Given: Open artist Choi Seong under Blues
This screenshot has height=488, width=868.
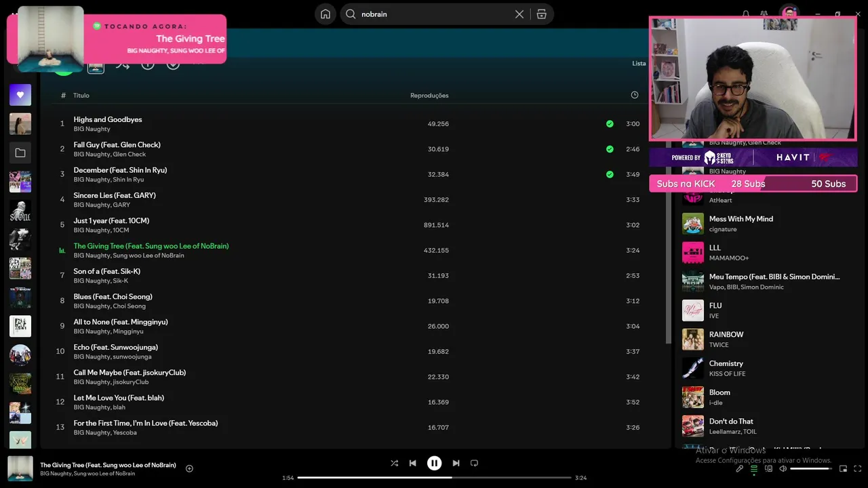Looking at the screenshot, I should (x=129, y=306).
